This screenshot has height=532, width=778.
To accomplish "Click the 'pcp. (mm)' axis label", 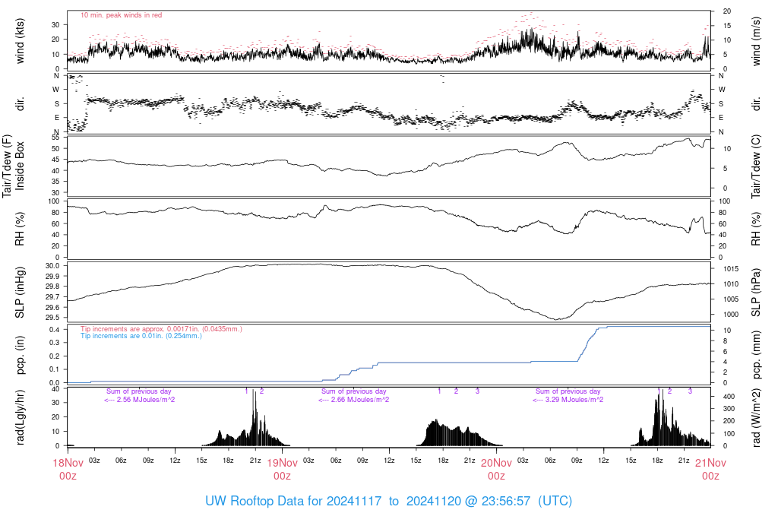I will coord(756,354).
